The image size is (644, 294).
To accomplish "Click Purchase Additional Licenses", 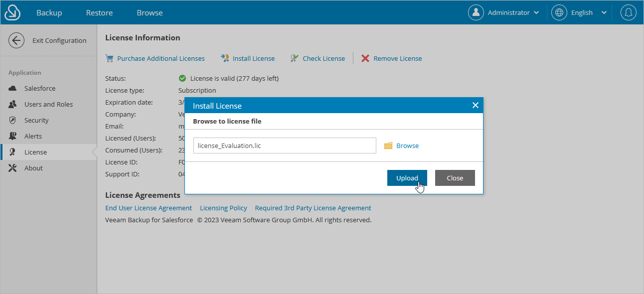I will pyautogui.click(x=161, y=58).
